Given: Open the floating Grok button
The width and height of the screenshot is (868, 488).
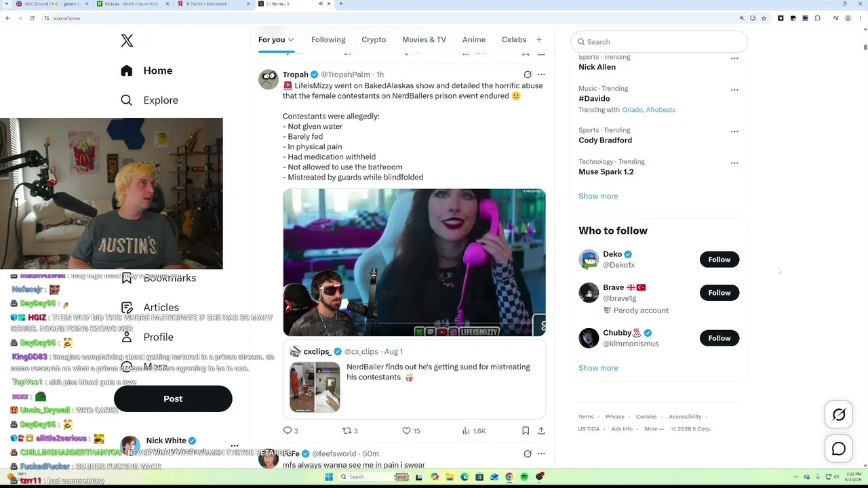Looking at the screenshot, I should [x=839, y=415].
